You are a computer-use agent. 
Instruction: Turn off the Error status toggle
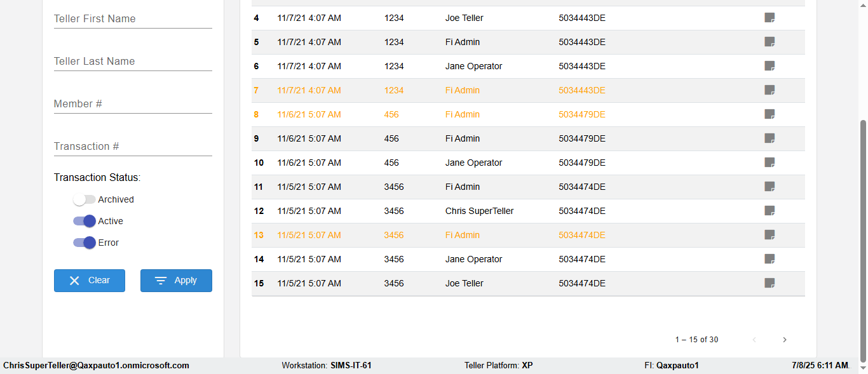[x=84, y=243]
